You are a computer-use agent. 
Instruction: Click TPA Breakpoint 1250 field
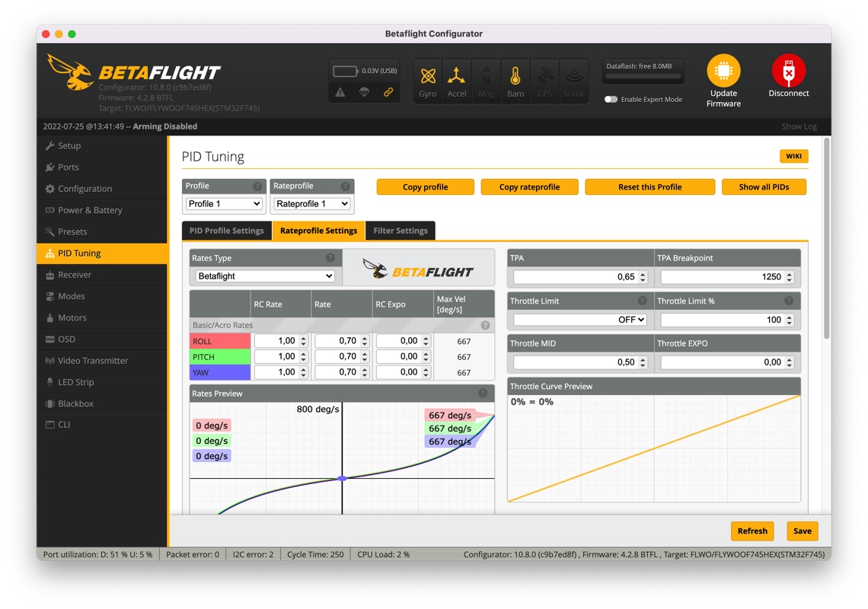click(x=727, y=277)
